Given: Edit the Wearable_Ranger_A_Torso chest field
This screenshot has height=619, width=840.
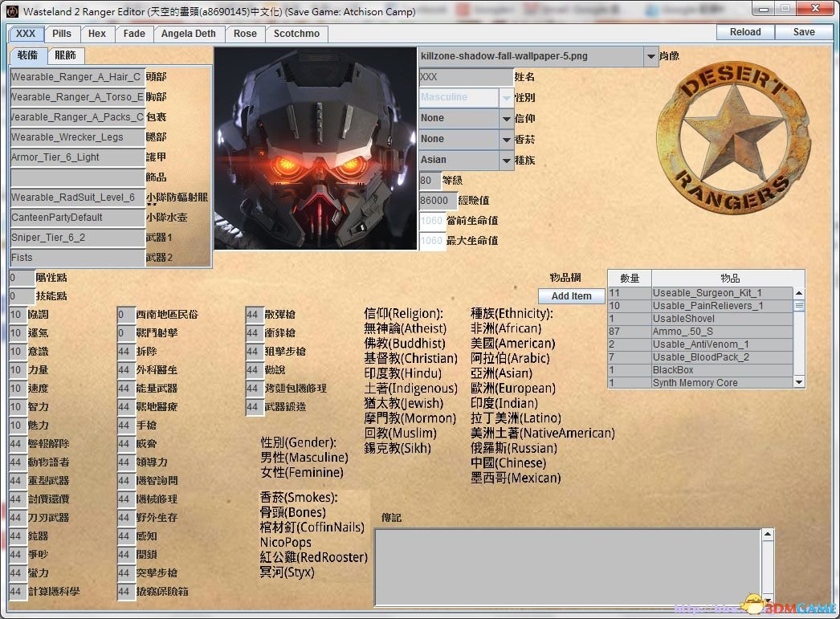Looking at the screenshot, I should tap(77, 97).
